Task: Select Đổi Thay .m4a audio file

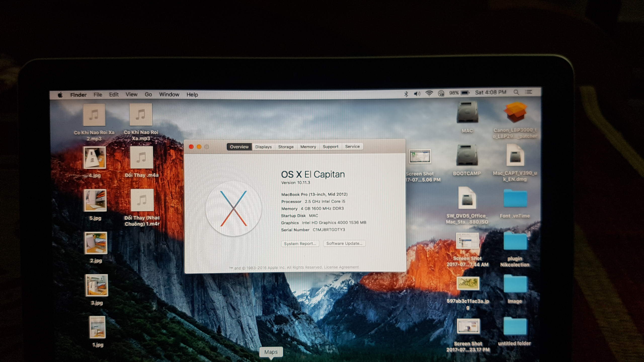Action: click(142, 157)
